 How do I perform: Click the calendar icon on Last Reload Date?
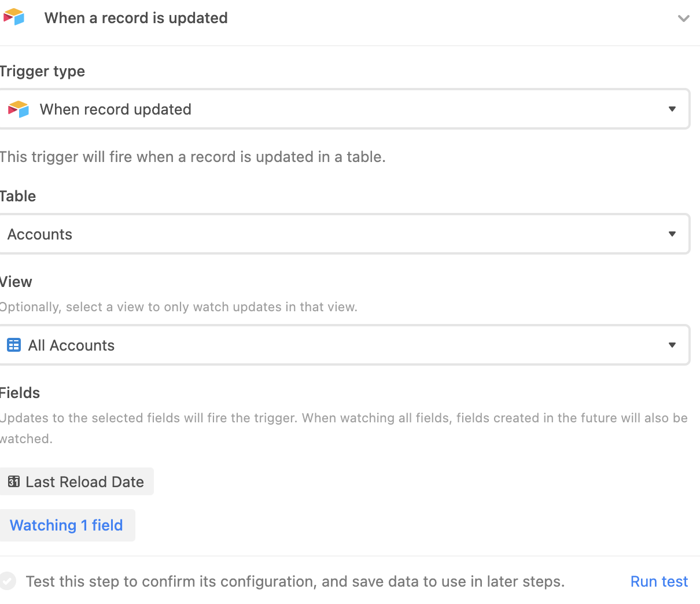click(x=14, y=481)
